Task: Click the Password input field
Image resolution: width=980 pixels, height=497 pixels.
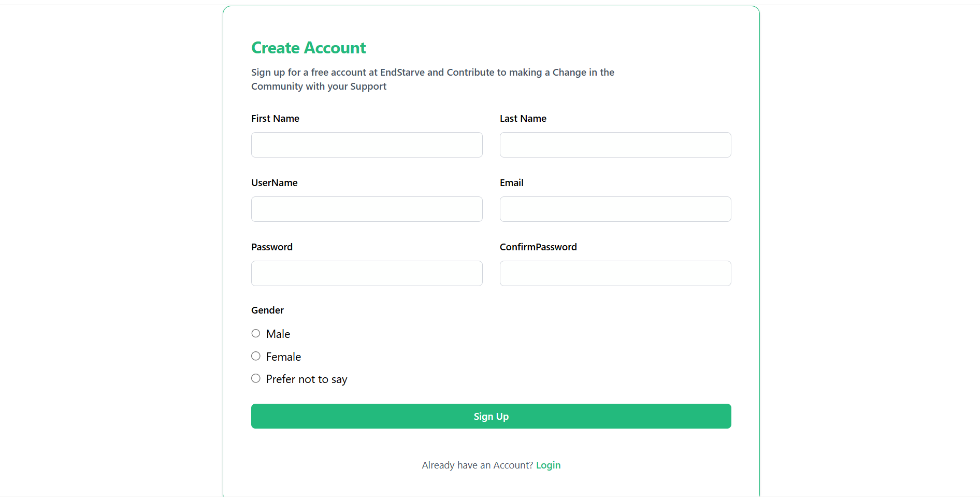Action: pos(367,274)
